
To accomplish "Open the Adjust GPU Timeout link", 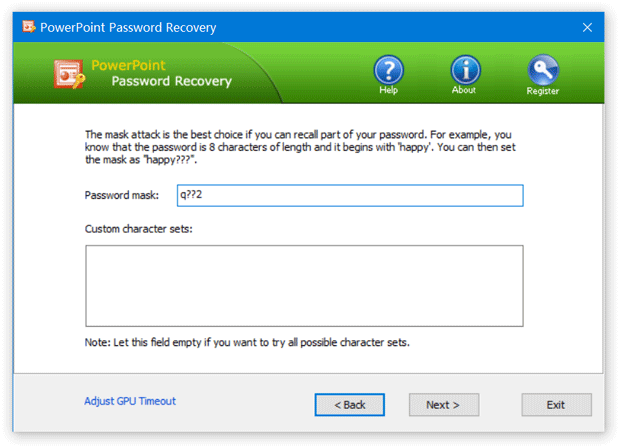I will (130, 401).
